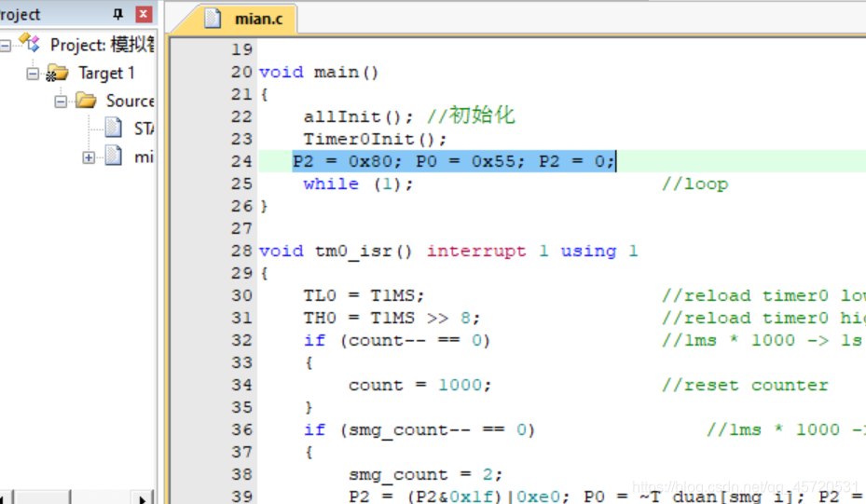The width and height of the screenshot is (866, 504).
Task: Click the "interrupt" keyword on line 28
Action: click(x=476, y=252)
